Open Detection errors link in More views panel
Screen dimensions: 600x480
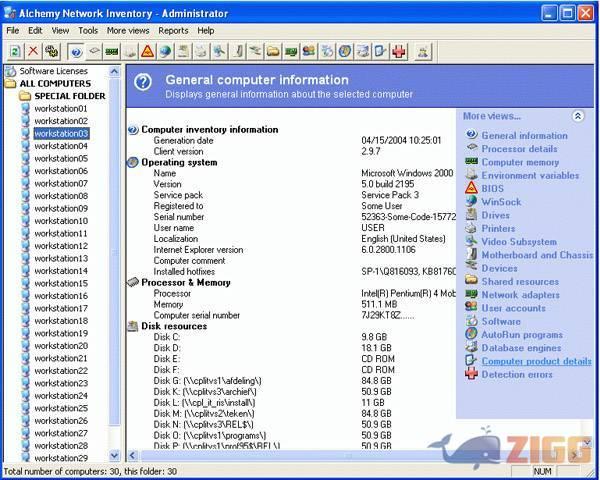click(x=517, y=374)
